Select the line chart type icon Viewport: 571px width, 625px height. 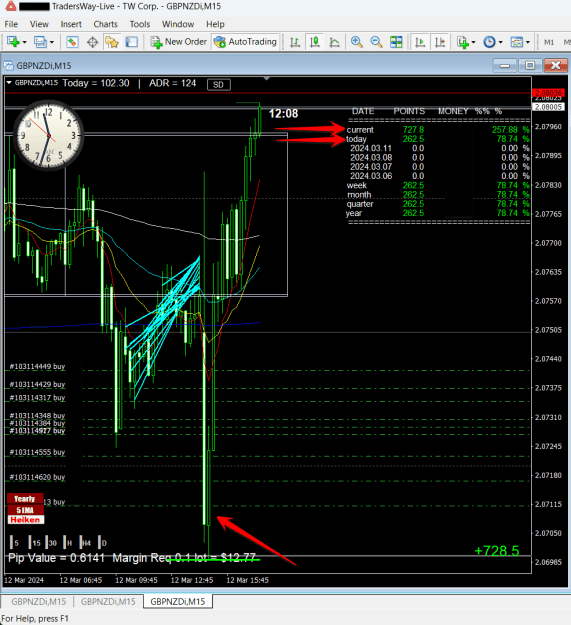[335, 42]
